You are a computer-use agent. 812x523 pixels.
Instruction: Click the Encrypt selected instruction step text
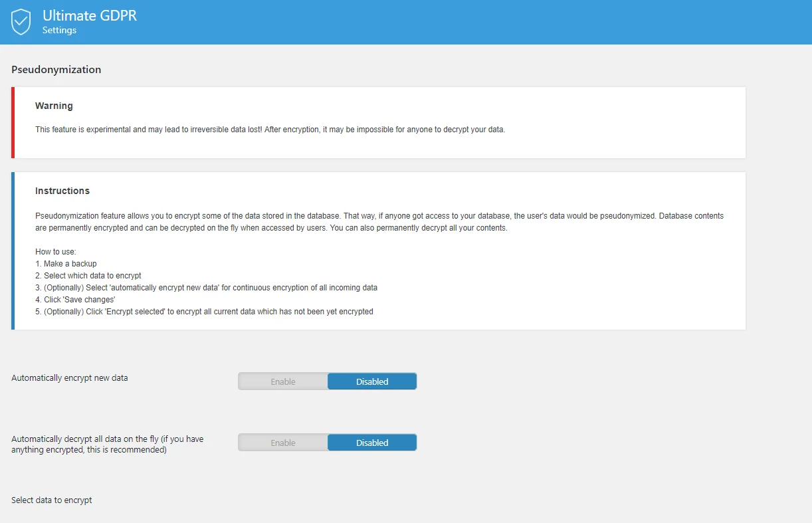click(205, 311)
